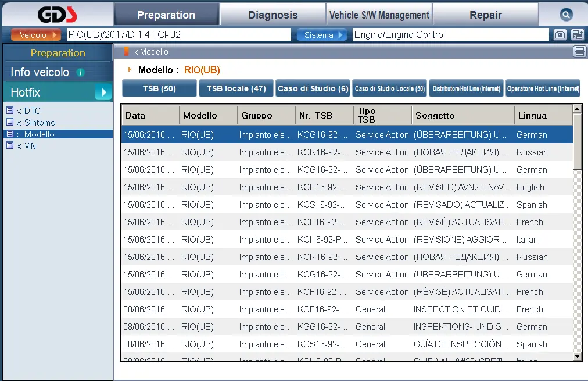The width and height of the screenshot is (588, 381).
Task: Select VIN in the Hotfix list
Action: point(30,145)
